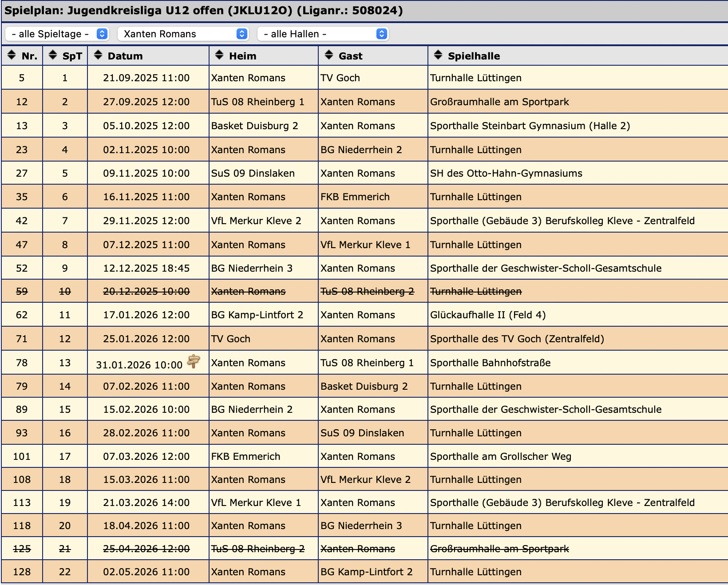
Task: Open Glückaufhalle II (Feld 4) venue
Action: pyautogui.click(x=487, y=315)
